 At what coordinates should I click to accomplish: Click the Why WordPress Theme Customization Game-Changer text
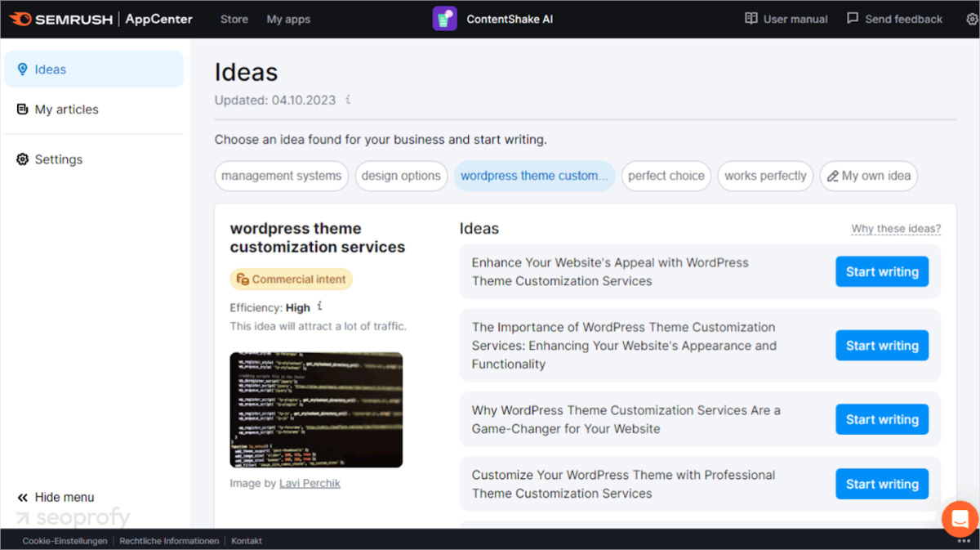pyautogui.click(x=626, y=419)
